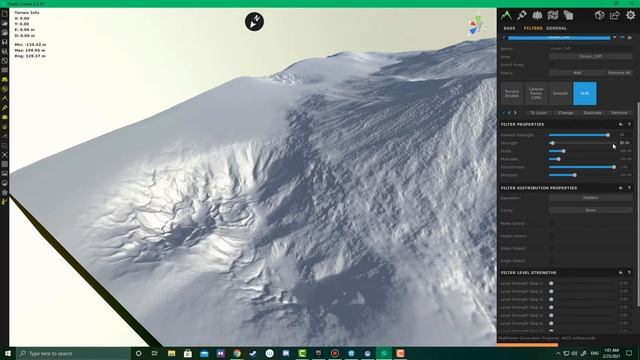The image size is (640, 360).
Task: Click the cube icon in top panel bar
Action: pyautogui.click(x=599, y=16)
